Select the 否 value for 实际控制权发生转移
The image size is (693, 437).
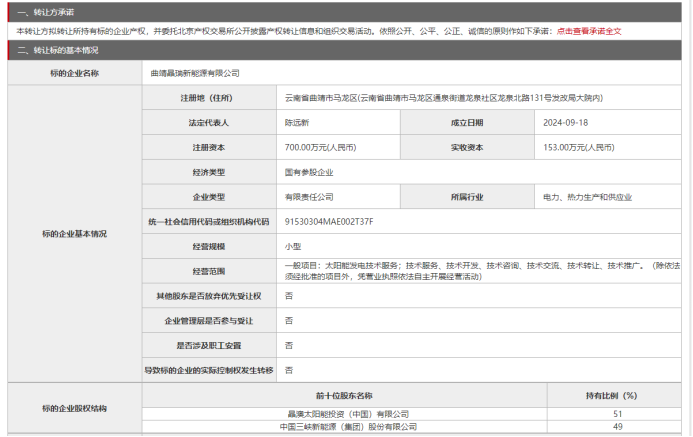(289, 370)
